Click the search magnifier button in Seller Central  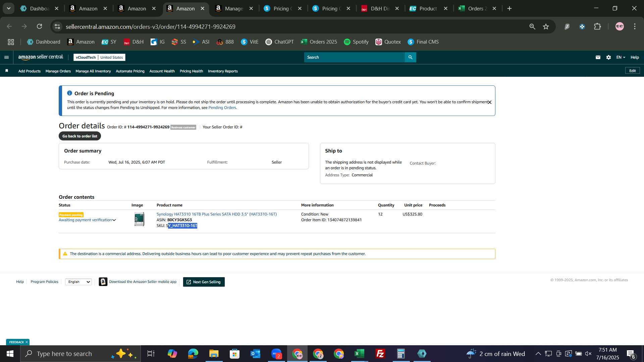pos(410,57)
